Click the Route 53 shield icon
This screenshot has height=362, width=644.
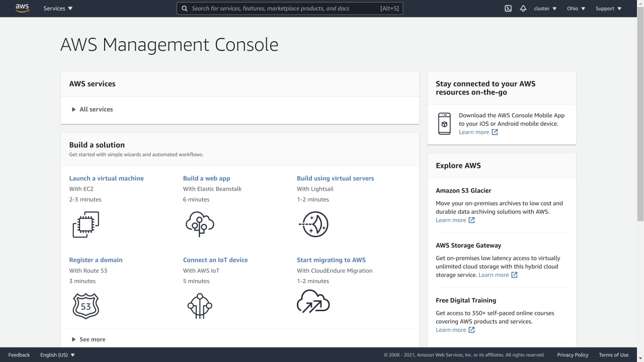86,306
